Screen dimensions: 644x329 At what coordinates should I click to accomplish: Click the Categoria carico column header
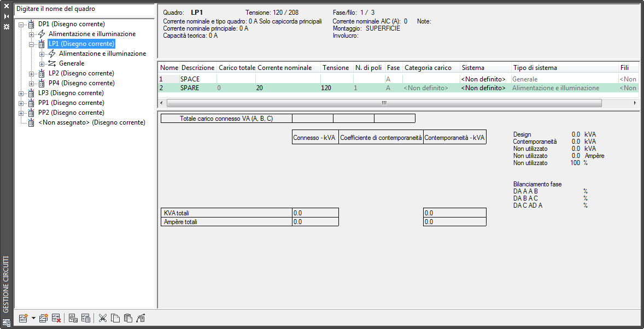pyautogui.click(x=431, y=67)
